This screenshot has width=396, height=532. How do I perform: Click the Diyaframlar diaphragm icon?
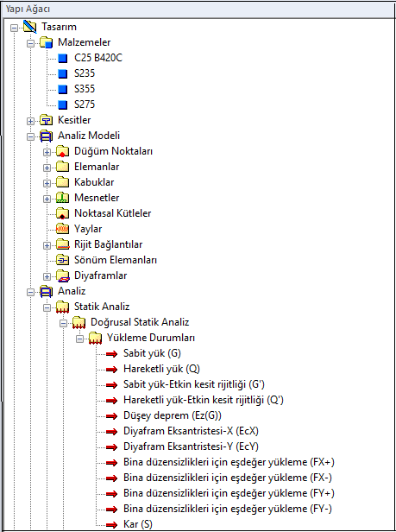pyautogui.click(x=62, y=275)
